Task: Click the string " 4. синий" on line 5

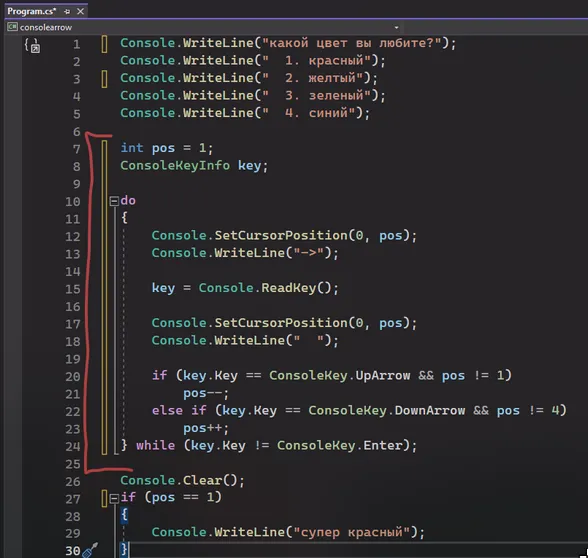Action: 308,113
